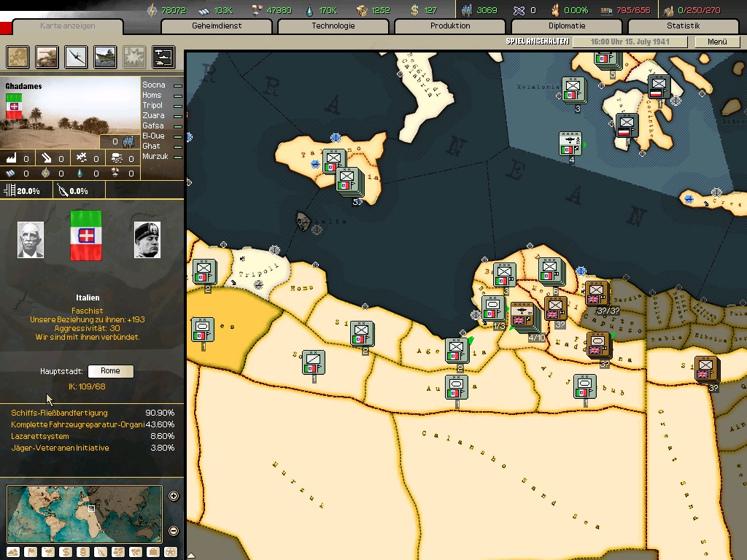Click the Ghadames province flag

(x=14, y=106)
